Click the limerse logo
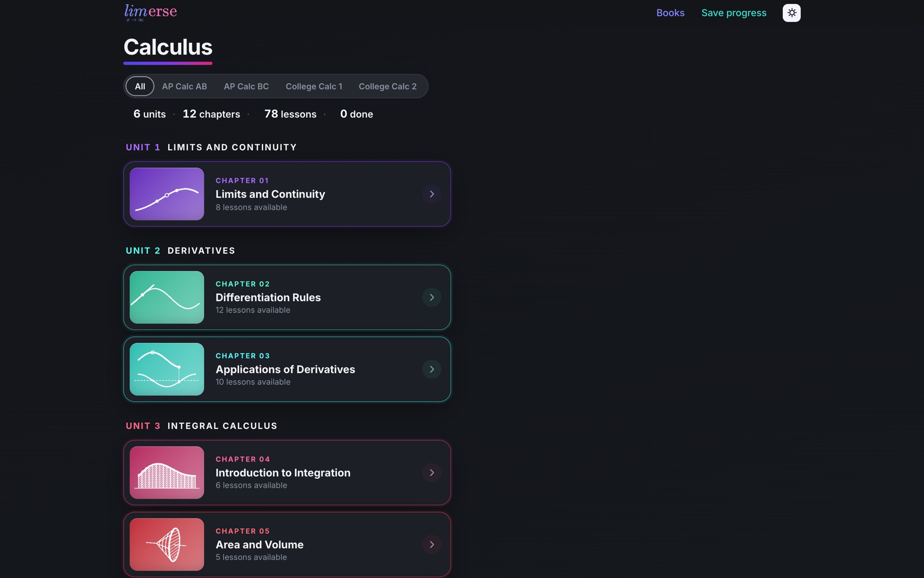The height and width of the screenshot is (578, 924). tap(150, 12)
